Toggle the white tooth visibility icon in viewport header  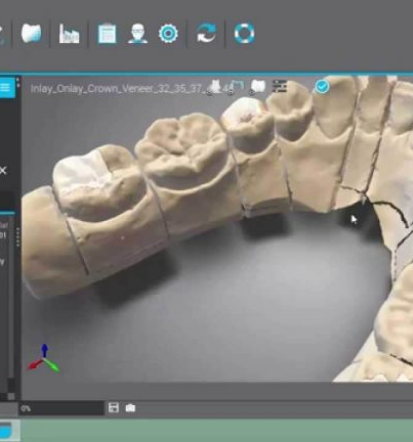point(258,87)
